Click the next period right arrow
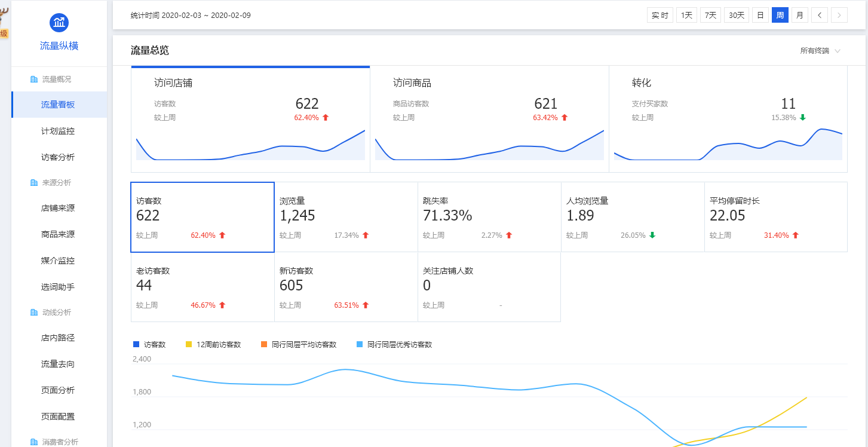Viewport: 868px width, 447px height. 839,15
